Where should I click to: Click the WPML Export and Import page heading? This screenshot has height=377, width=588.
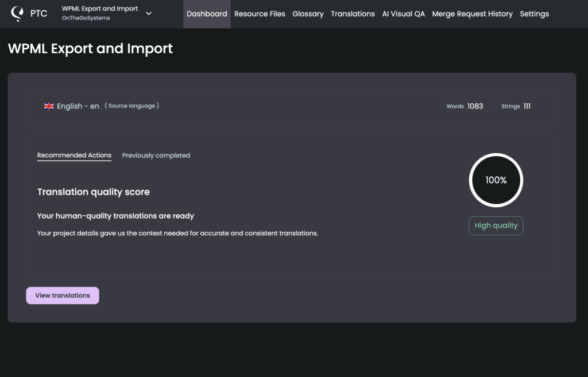[90, 49]
